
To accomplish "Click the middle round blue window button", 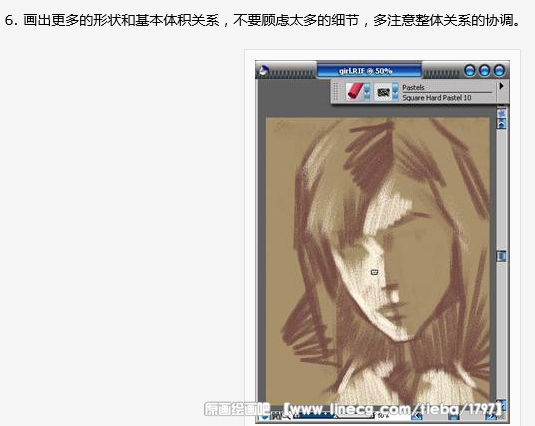I will (485, 71).
